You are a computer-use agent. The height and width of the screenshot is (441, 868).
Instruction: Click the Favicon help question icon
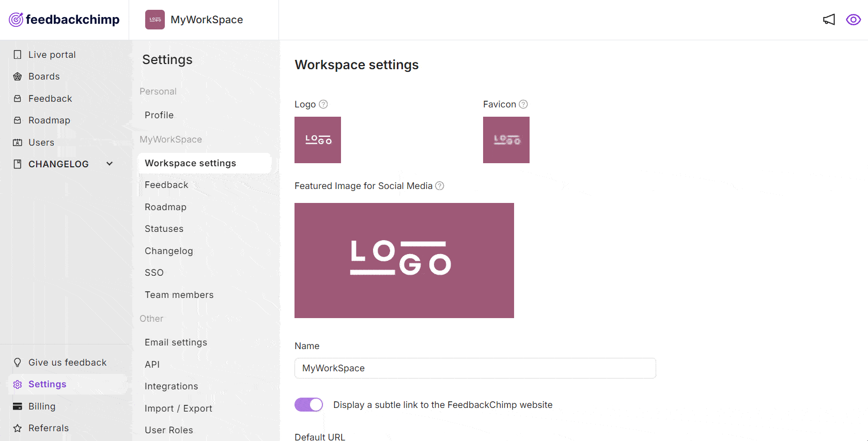tap(523, 104)
